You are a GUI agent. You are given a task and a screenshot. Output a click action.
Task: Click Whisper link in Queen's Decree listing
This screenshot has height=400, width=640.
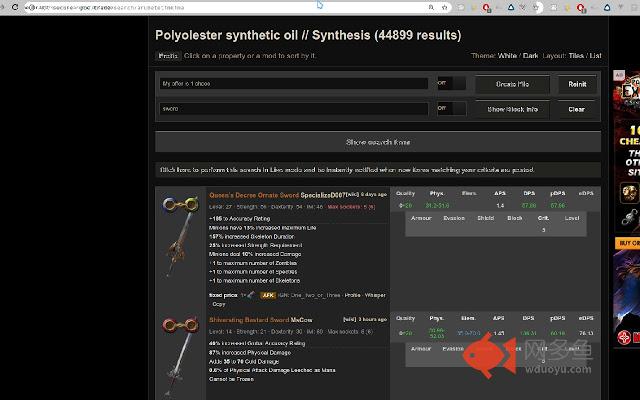click(375, 295)
